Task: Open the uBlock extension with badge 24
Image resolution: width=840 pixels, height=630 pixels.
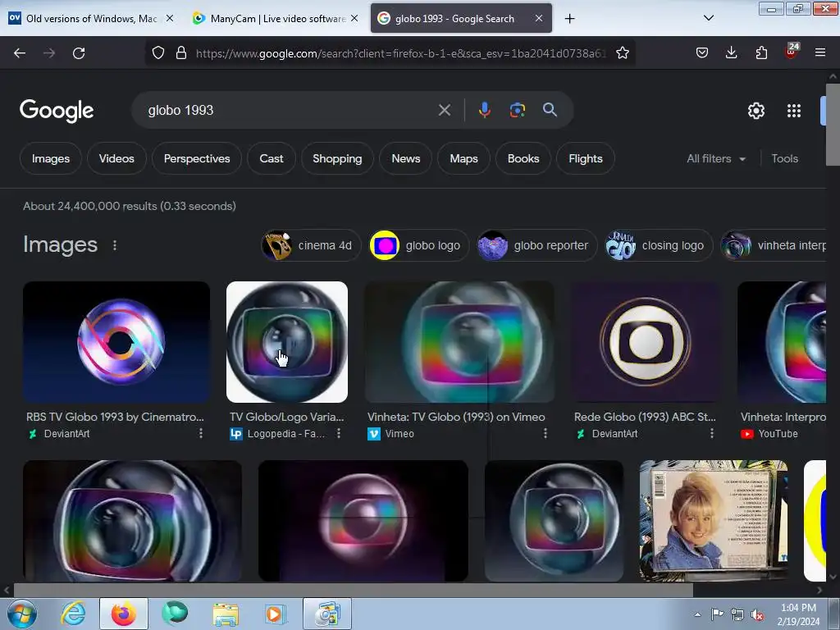Action: [x=792, y=52]
